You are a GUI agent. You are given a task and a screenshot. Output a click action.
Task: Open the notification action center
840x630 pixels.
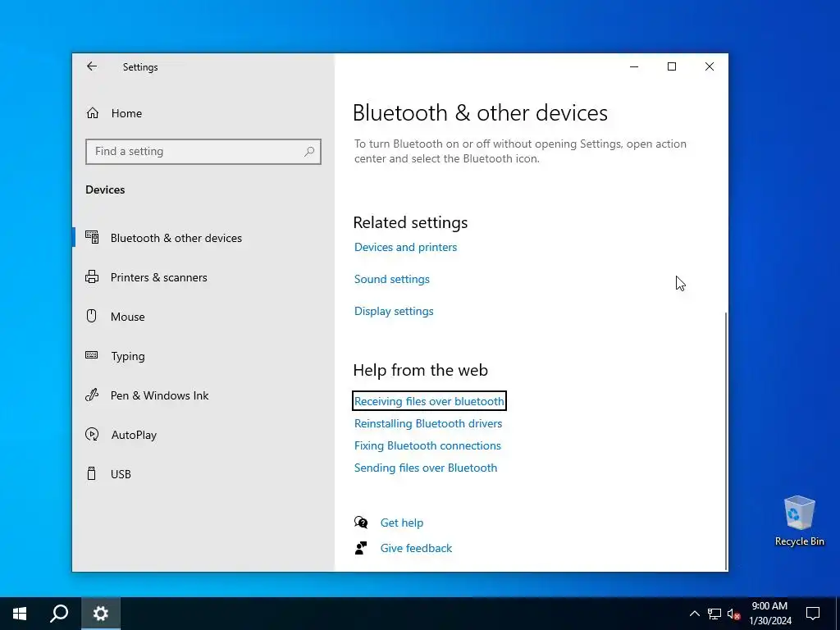(x=813, y=614)
